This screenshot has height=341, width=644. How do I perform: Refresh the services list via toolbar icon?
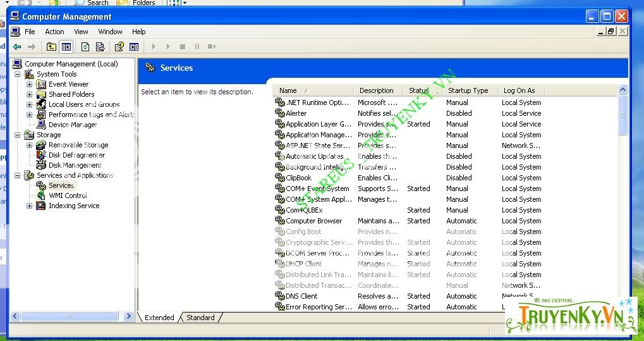85,47
